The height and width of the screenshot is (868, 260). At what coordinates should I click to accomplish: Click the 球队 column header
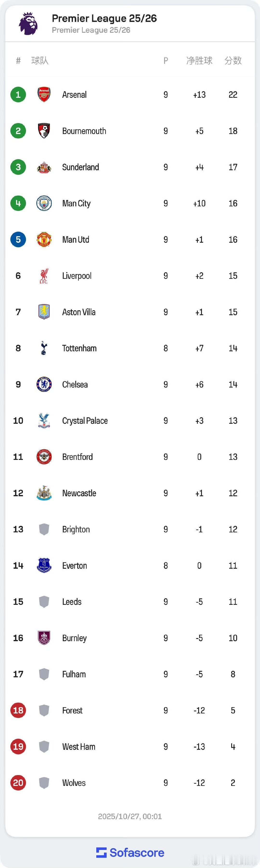coord(40,61)
